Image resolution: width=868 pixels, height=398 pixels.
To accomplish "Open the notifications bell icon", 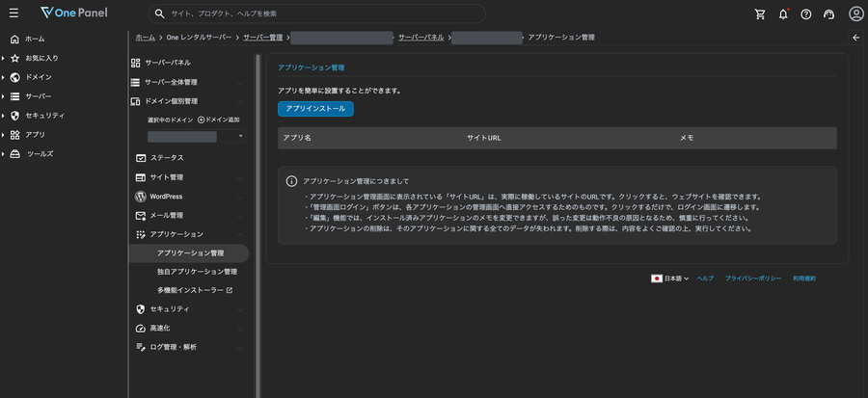I will tap(783, 14).
